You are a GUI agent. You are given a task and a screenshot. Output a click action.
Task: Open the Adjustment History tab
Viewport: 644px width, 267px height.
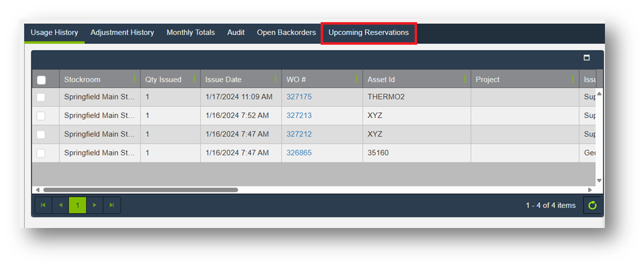coord(122,33)
